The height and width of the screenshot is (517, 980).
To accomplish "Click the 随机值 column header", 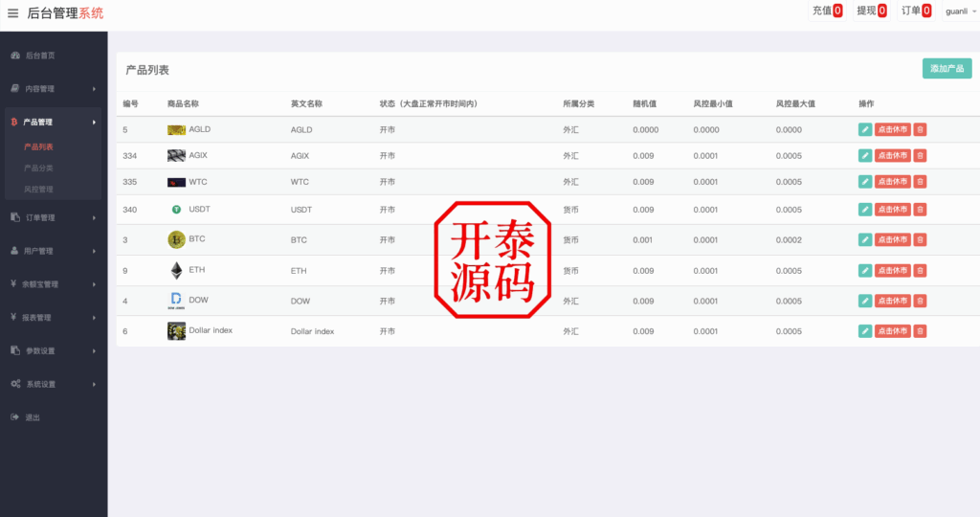I will (x=644, y=103).
